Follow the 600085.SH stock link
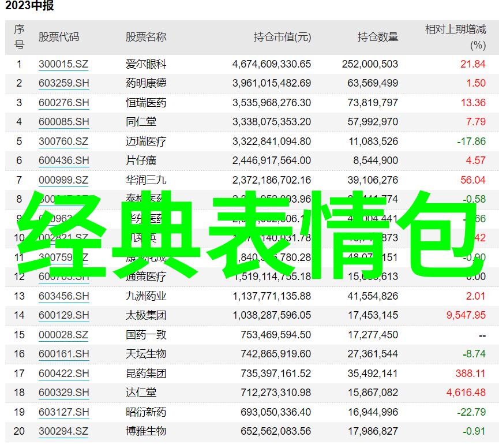This screenshot has height=448, width=499. tap(63, 122)
